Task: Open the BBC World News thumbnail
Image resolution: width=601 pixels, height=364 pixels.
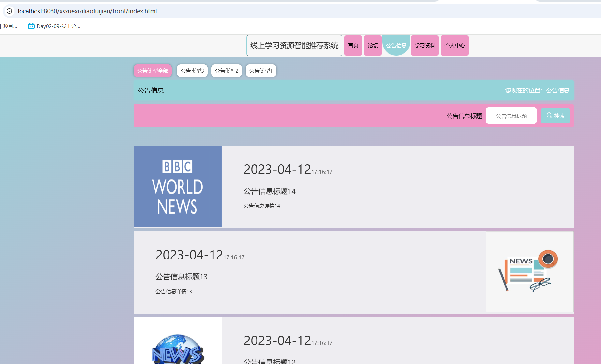Action: (x=178, y=186)
